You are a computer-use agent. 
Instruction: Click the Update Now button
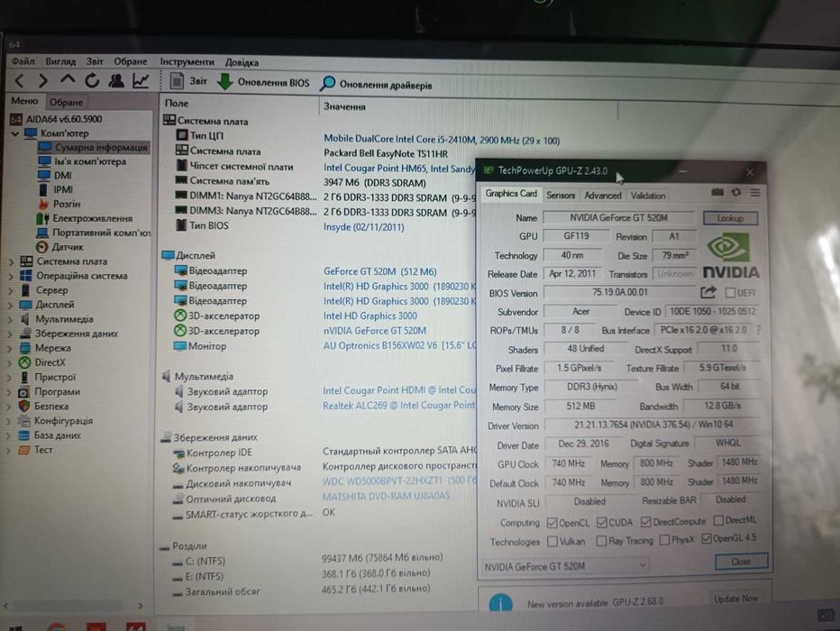pos(735,599)
